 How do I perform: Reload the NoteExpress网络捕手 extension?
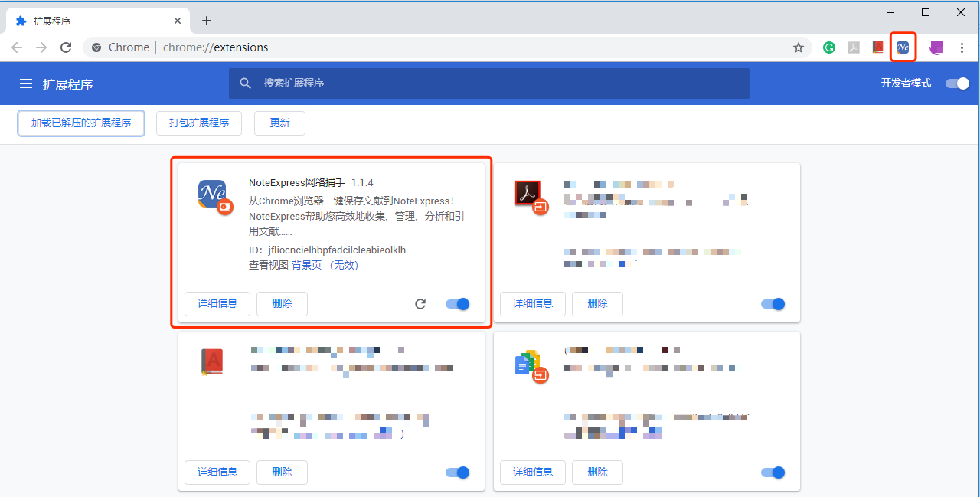point(420,304)
